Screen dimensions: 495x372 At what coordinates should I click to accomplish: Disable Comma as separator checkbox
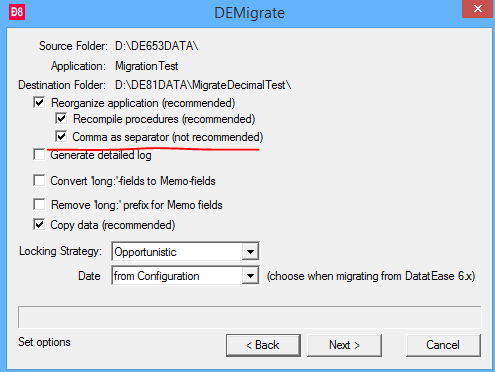pos(61,136)
